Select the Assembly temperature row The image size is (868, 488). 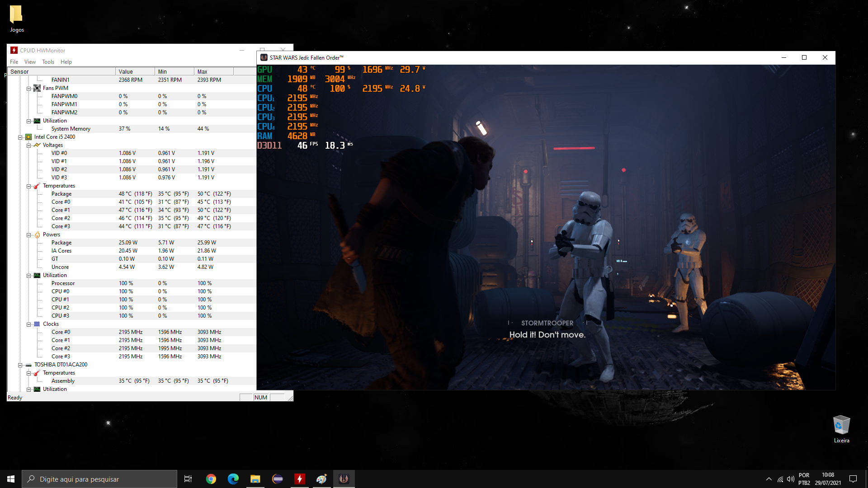click(x=132, y=381)
